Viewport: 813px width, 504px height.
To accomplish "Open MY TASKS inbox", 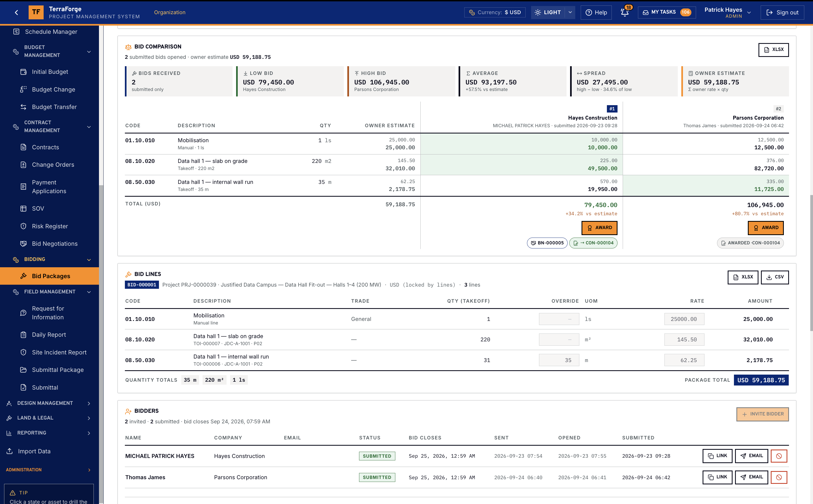I will 667,12.
